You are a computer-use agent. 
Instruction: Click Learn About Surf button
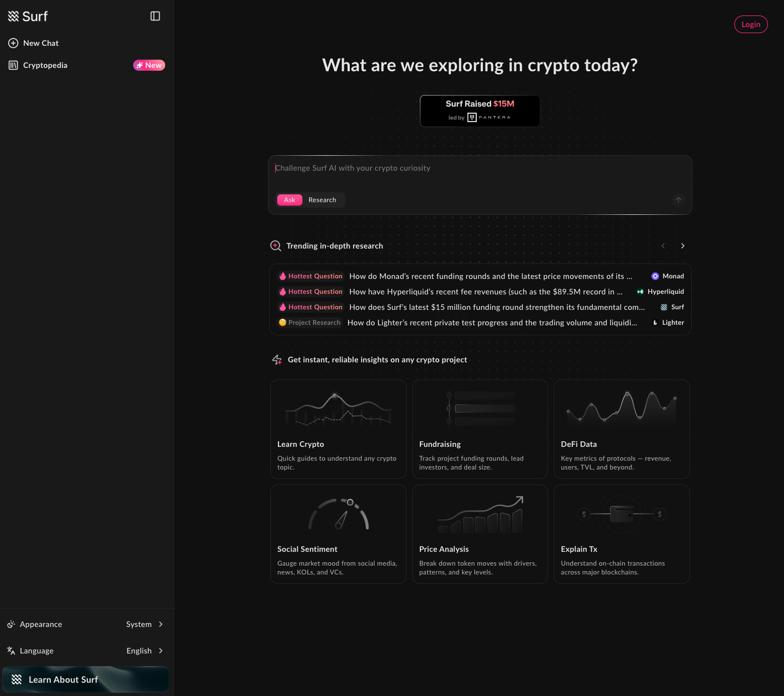coord(86,679)
